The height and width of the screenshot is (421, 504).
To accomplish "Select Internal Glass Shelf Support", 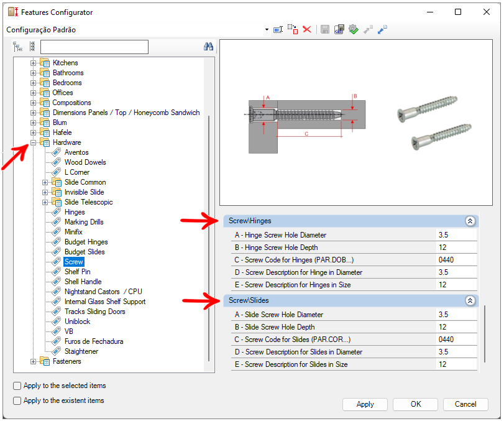I will click(x=105, y=302).
